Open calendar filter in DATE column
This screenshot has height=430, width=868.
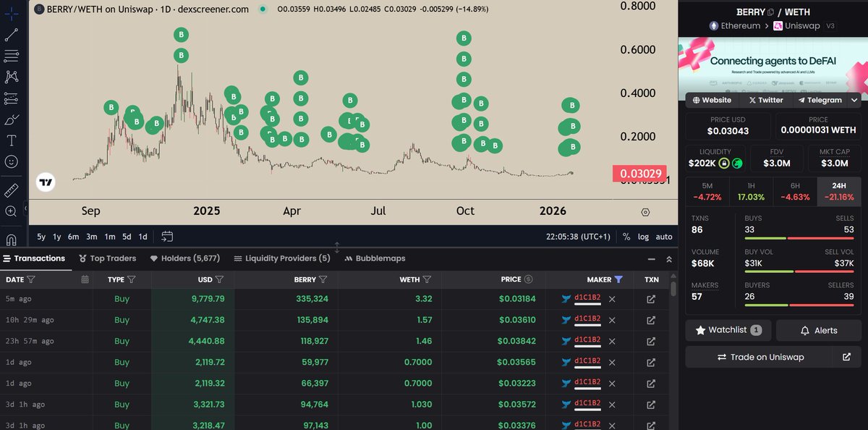tap(85, 279)
